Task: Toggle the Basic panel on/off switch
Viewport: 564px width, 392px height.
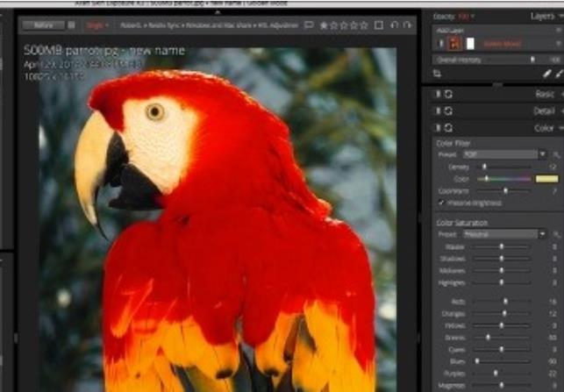Action: pos(438,94)
